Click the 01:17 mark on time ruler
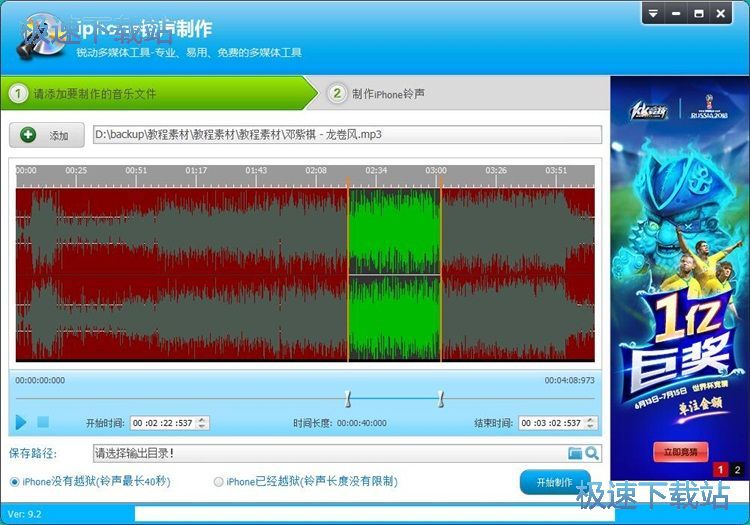Screen dimensions: 750x525 click(x=196, y=170)
